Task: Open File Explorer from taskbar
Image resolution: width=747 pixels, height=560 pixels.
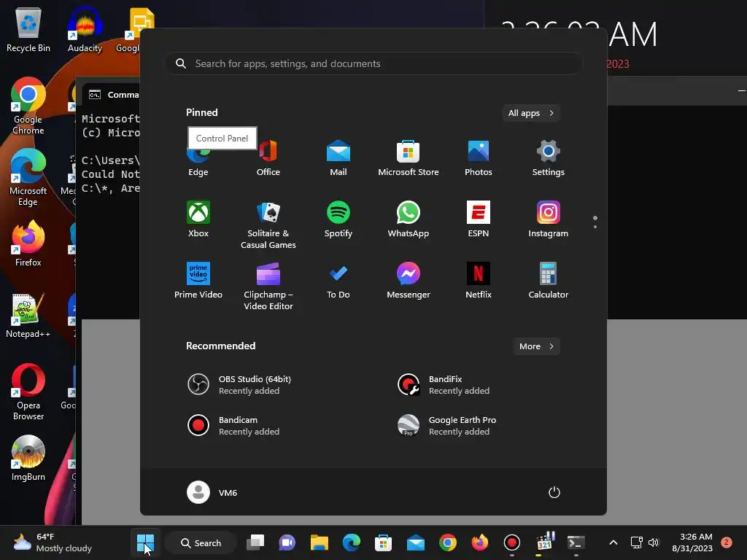Action: pyautogui.click(x=320, y=542)
